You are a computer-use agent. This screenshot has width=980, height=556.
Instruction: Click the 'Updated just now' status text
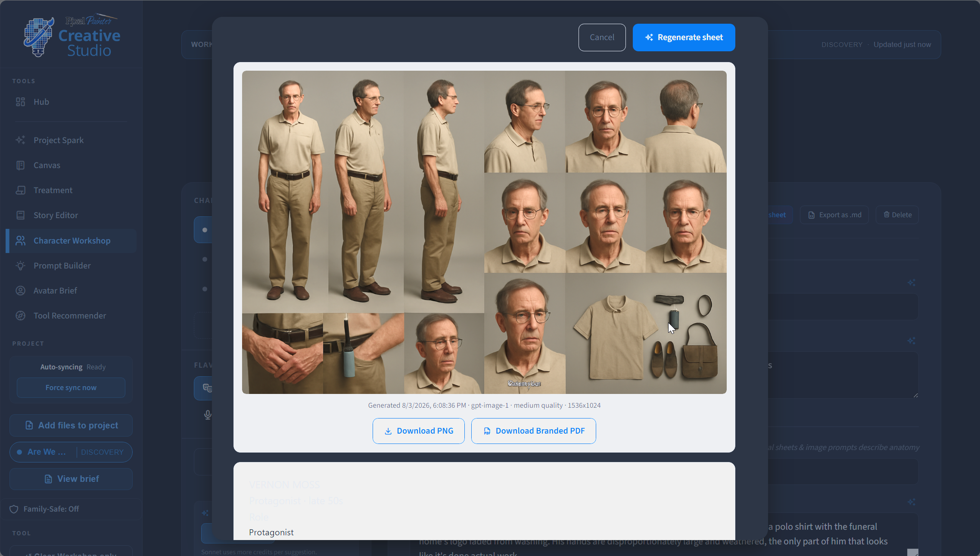point(902,44)
